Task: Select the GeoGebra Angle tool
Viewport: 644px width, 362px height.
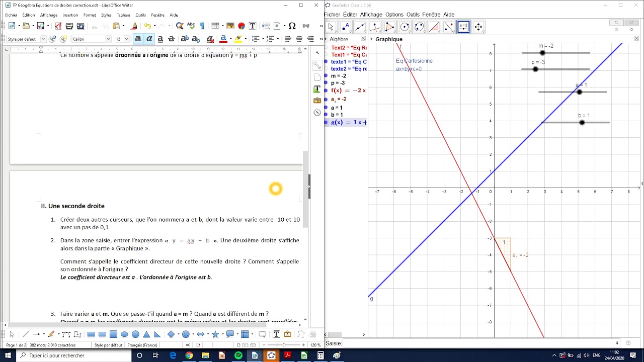Action: (x=434, y=27)
